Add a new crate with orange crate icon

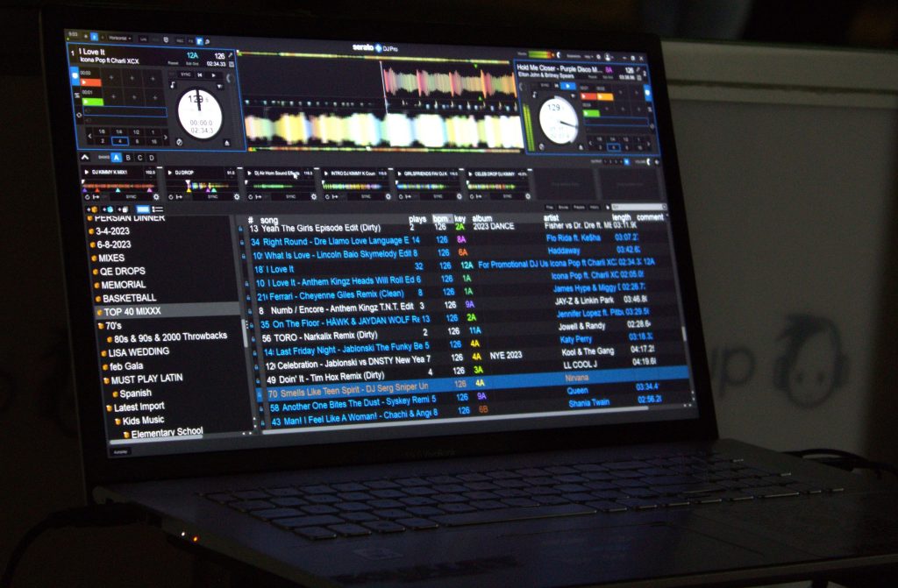pos(91,209)
